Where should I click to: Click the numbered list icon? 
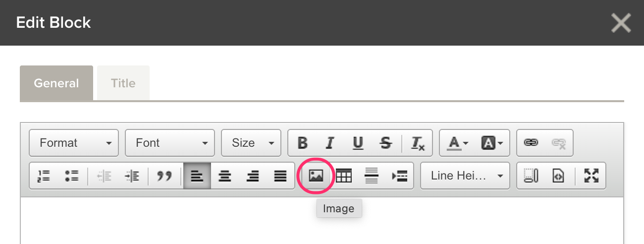coord(44,176)
